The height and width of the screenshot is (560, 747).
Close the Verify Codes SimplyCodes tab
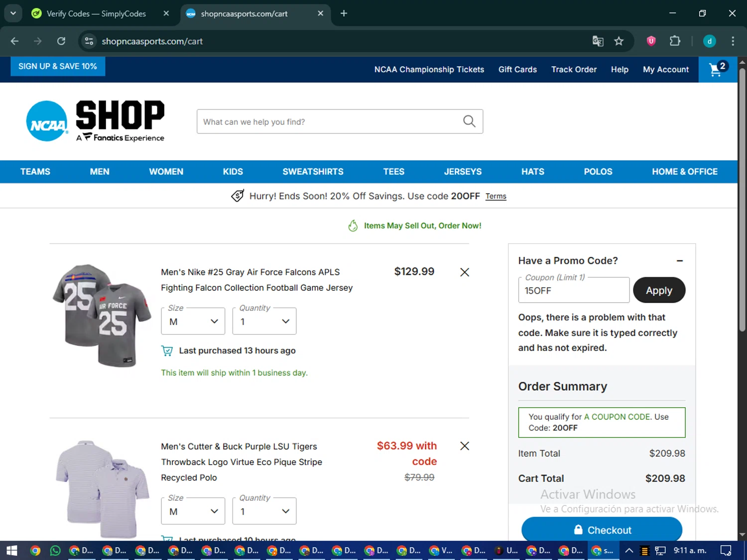(x=166, y=13)
